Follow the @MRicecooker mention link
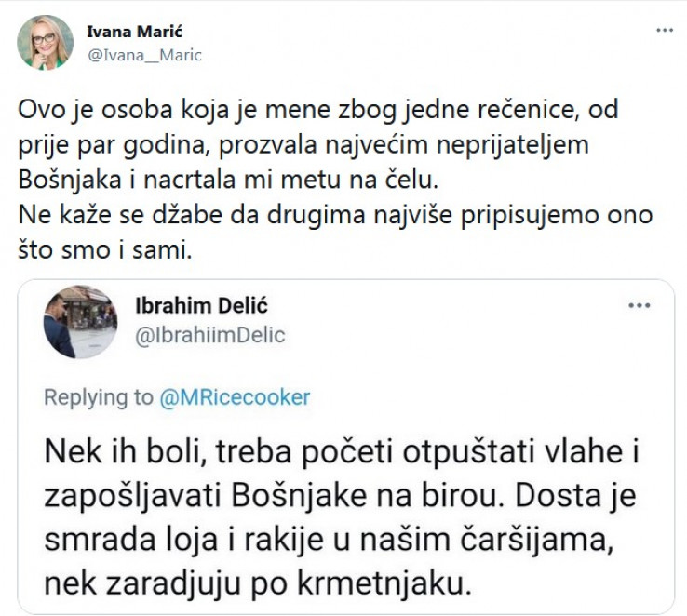This screenshot has height=616, width=687. 235,397
